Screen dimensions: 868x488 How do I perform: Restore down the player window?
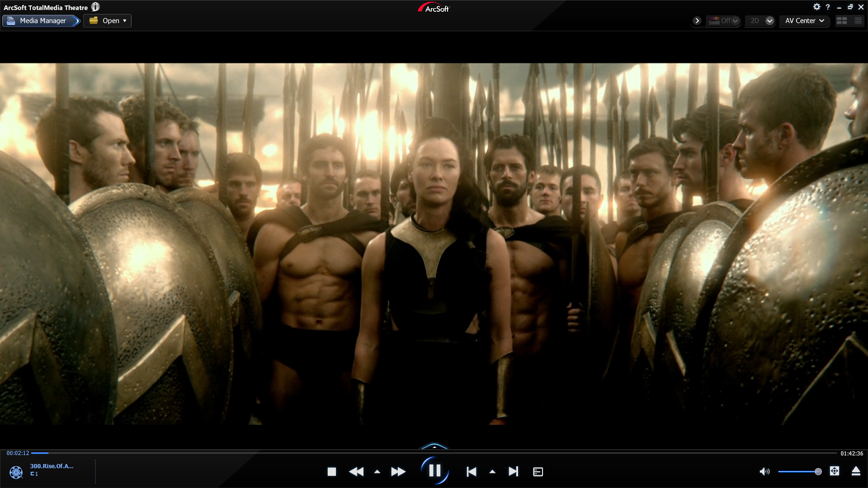(850, 7)
